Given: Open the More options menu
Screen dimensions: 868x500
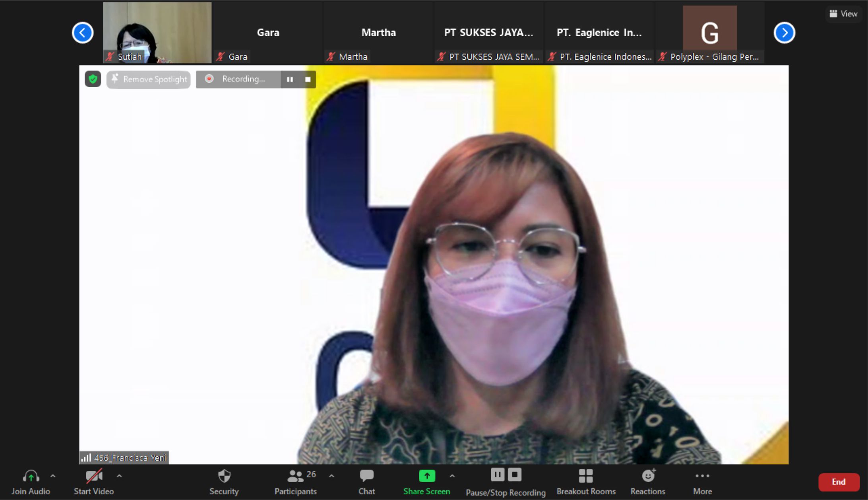Looking at the screenshot, I should tap(702, 482).
